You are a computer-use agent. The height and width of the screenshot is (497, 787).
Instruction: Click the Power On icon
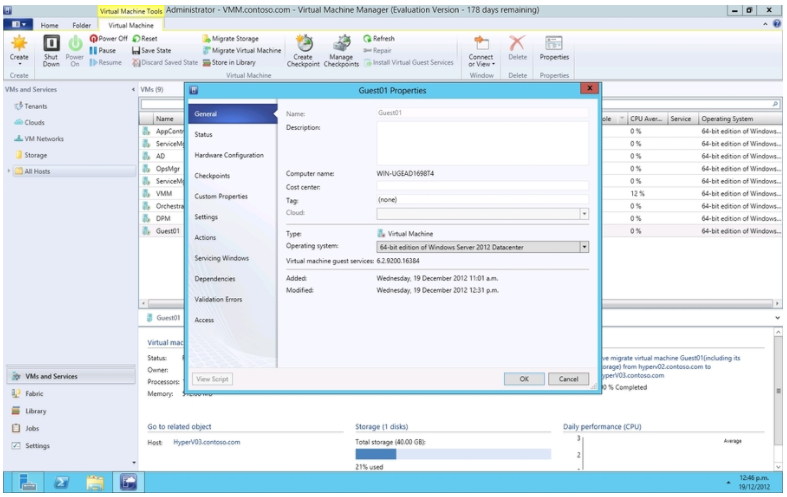click(x=75, y=44)
